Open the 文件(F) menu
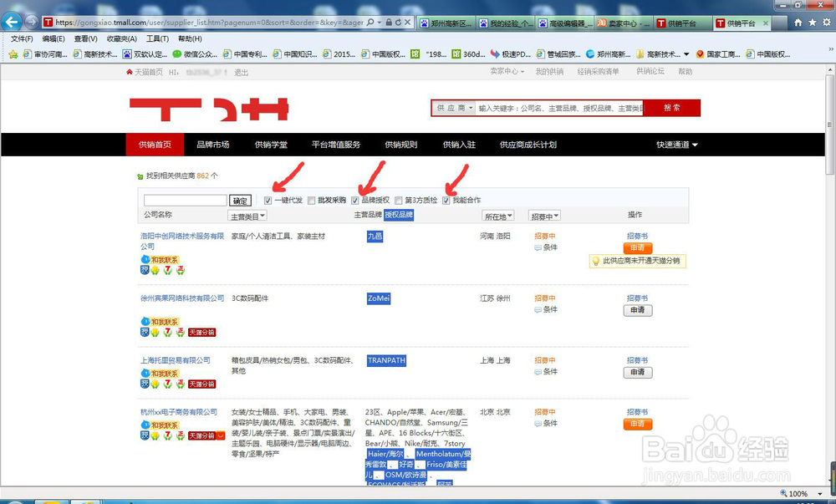This screenshot has width=836, height=504. 22,39
